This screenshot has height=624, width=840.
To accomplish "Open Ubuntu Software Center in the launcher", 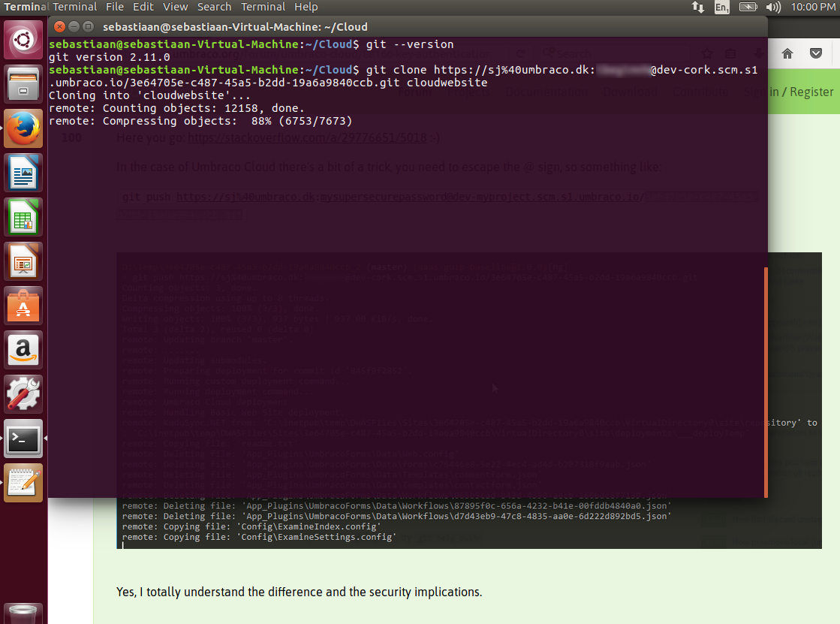I will [x=23, y=306].
